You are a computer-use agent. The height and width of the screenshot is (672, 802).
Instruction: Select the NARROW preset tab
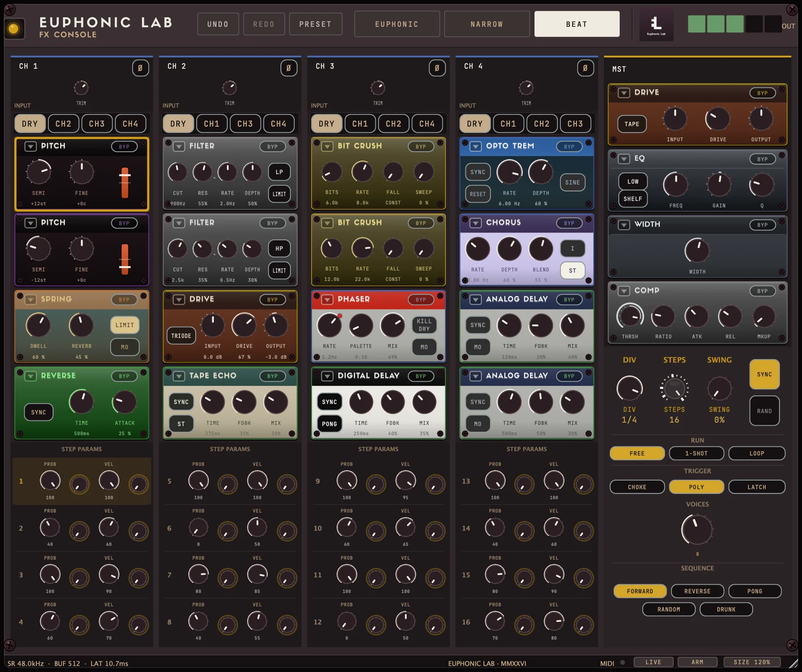click(x=487, y=24)
